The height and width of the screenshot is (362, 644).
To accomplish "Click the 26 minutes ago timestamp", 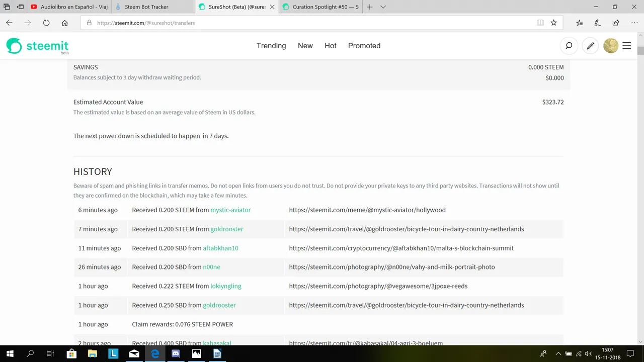I will [x=100, y=267].
